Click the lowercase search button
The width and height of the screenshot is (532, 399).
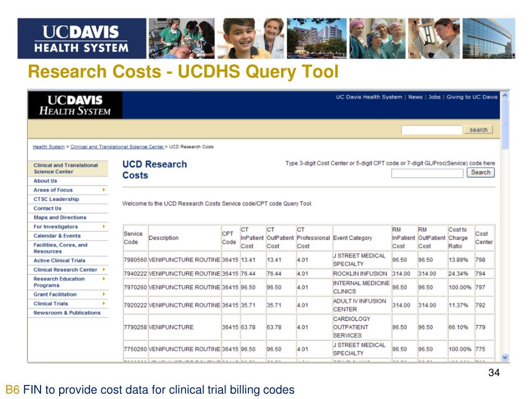[x=478, y=129]
